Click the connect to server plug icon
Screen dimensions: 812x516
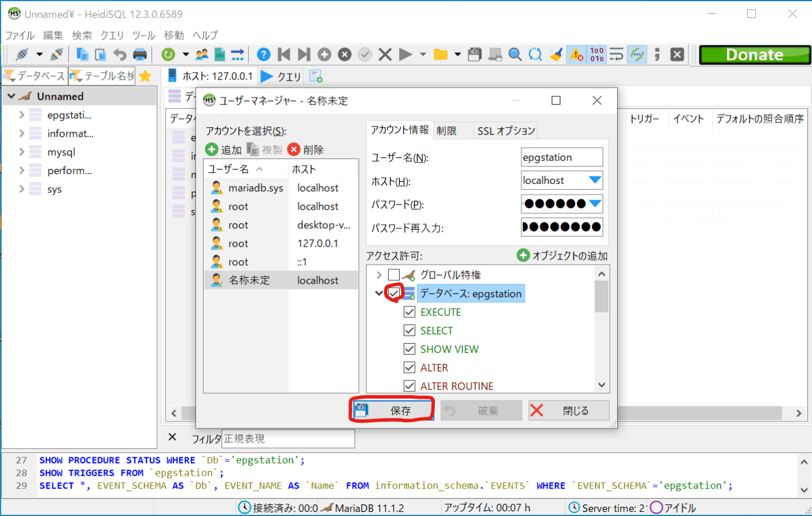[x=22, y=55]
